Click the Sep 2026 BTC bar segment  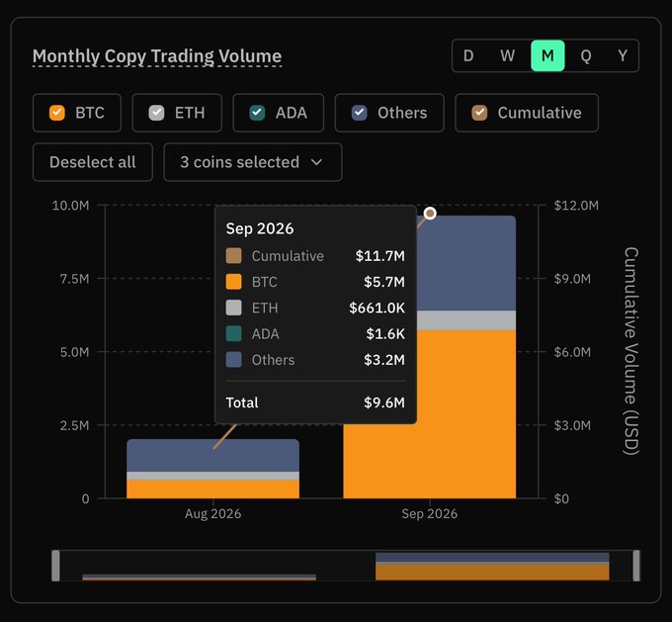click(x=430, y=461)
